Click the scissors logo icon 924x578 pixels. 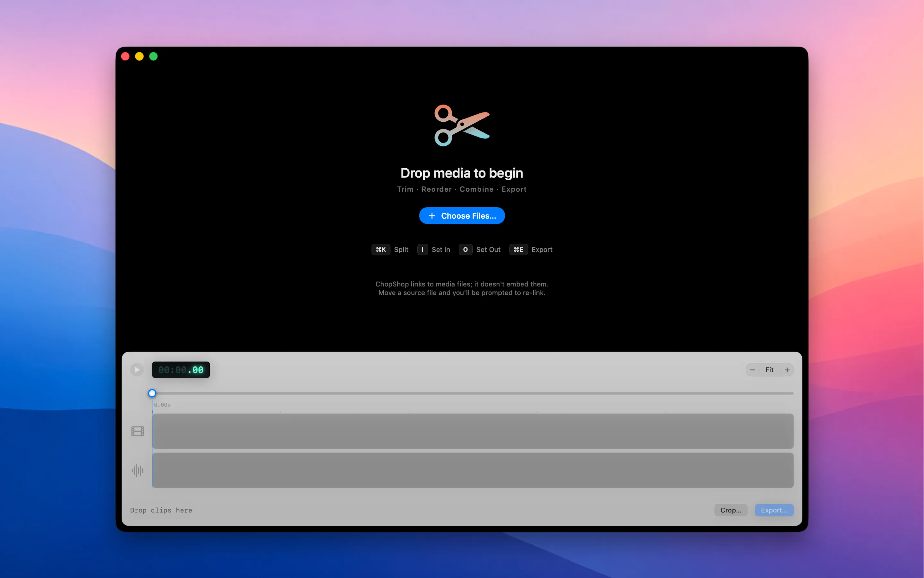462,125
